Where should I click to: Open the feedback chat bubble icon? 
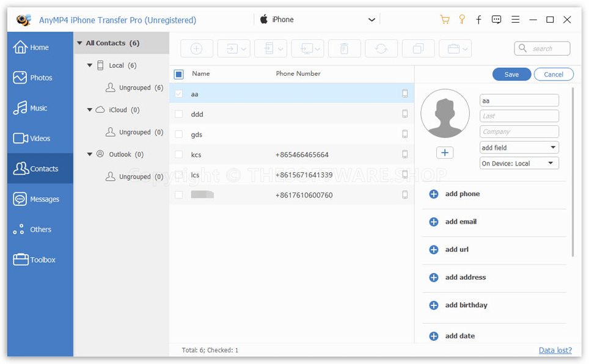(496, 20)
